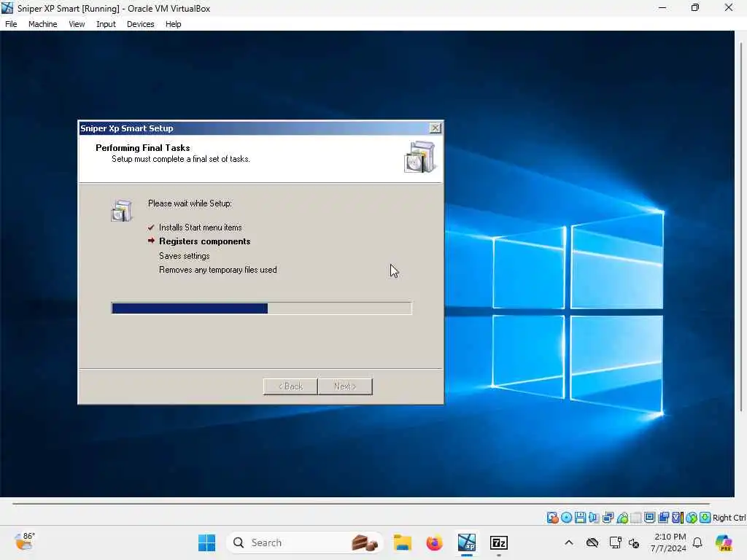747x560 pixels.
Task: Click the Right Ctrl host key label
Action: tap(729, 518)
